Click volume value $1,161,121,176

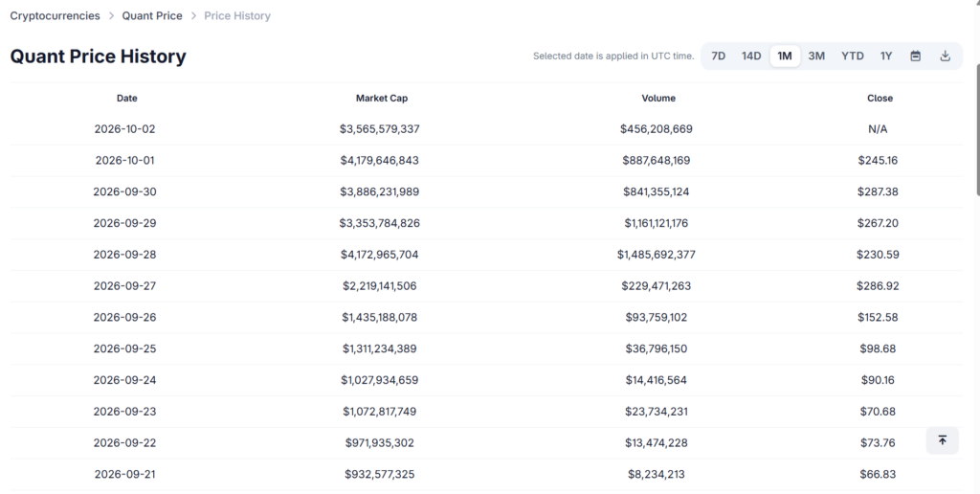(657, 223)
